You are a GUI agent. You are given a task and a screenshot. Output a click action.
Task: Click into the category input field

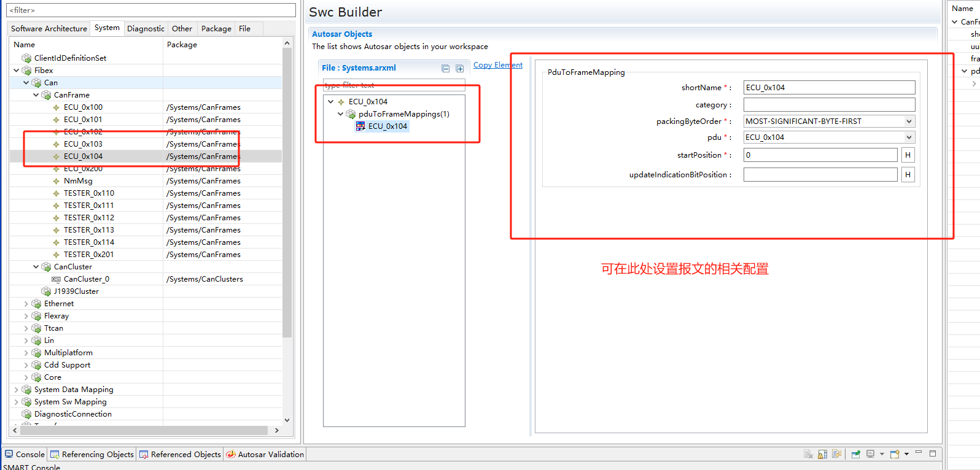(828, 105)
